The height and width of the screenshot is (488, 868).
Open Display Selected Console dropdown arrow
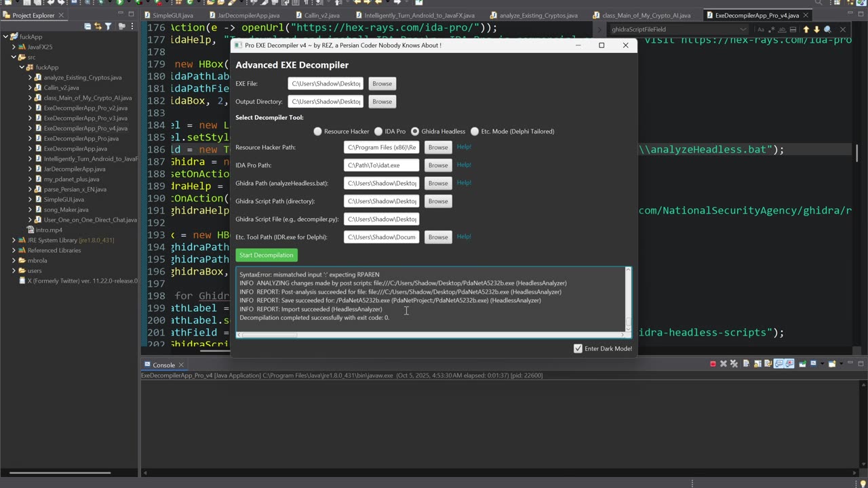[823, 364]
